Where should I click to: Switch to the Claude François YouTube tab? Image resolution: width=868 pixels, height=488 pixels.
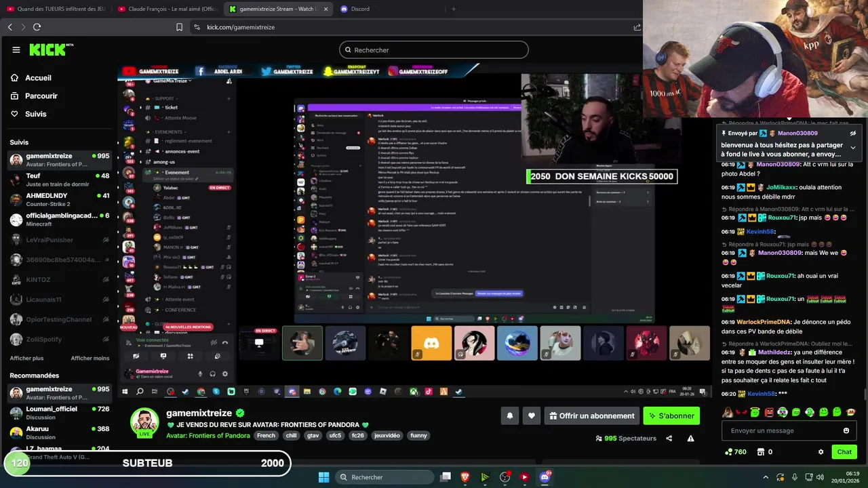(166, 9)
